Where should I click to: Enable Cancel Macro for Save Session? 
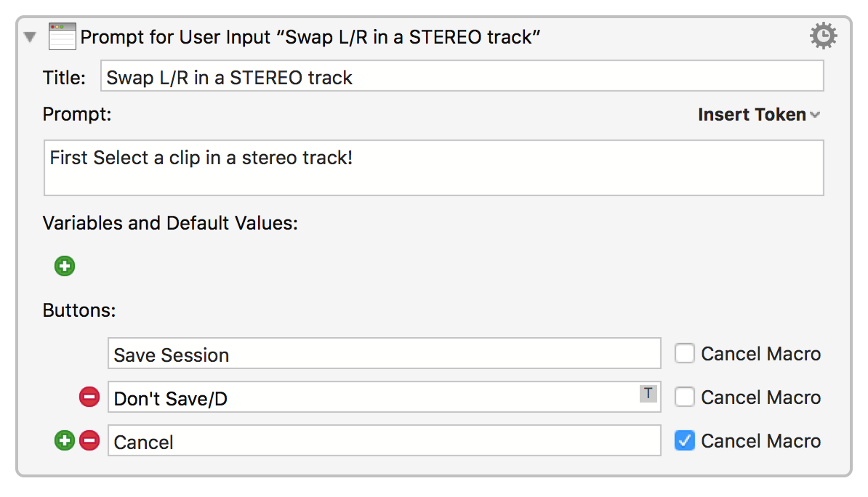[x=684, y=353]
